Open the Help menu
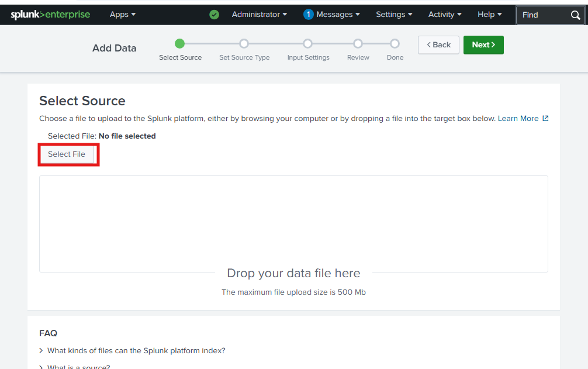This screenshot has height=369, width=588. pyautogui.click(x=490, y=15)
